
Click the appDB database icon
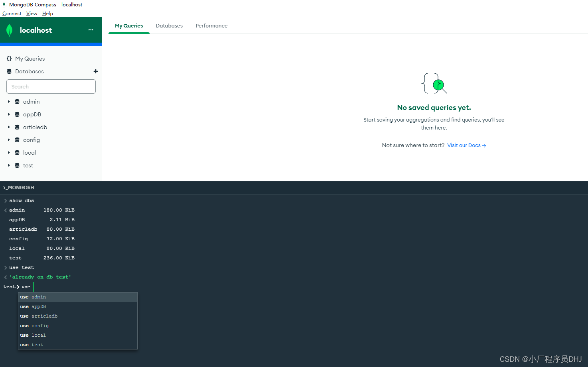pos(17,114)
